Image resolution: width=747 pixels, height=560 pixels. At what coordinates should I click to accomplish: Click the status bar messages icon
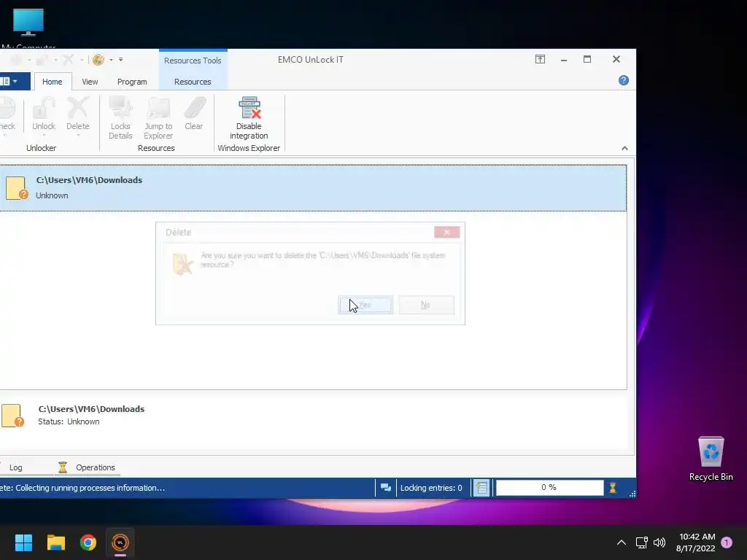tap(385, 488)
